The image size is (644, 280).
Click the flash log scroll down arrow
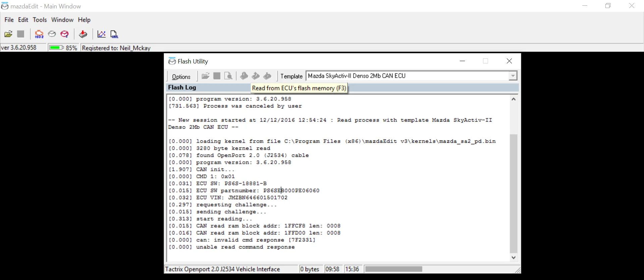[514, 258]
